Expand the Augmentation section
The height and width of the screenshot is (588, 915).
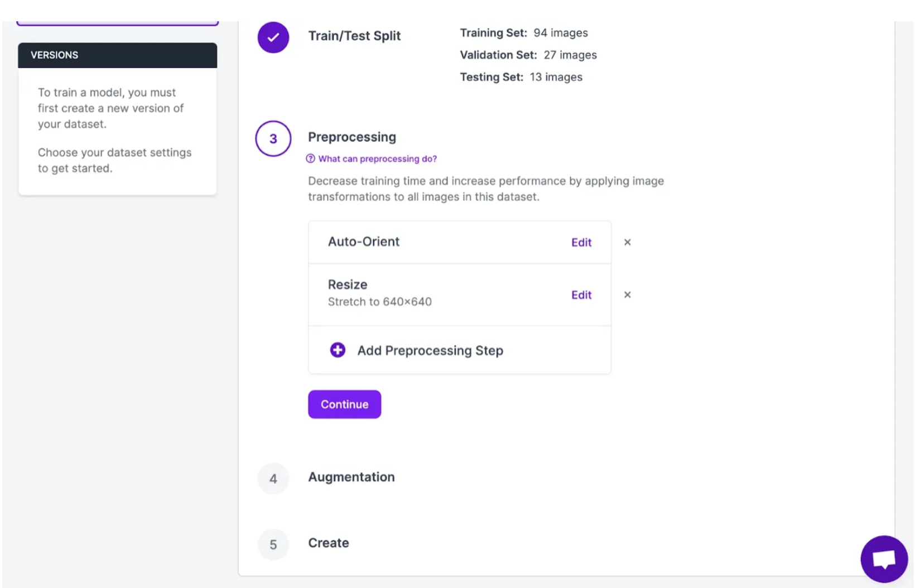pos(351,477)
